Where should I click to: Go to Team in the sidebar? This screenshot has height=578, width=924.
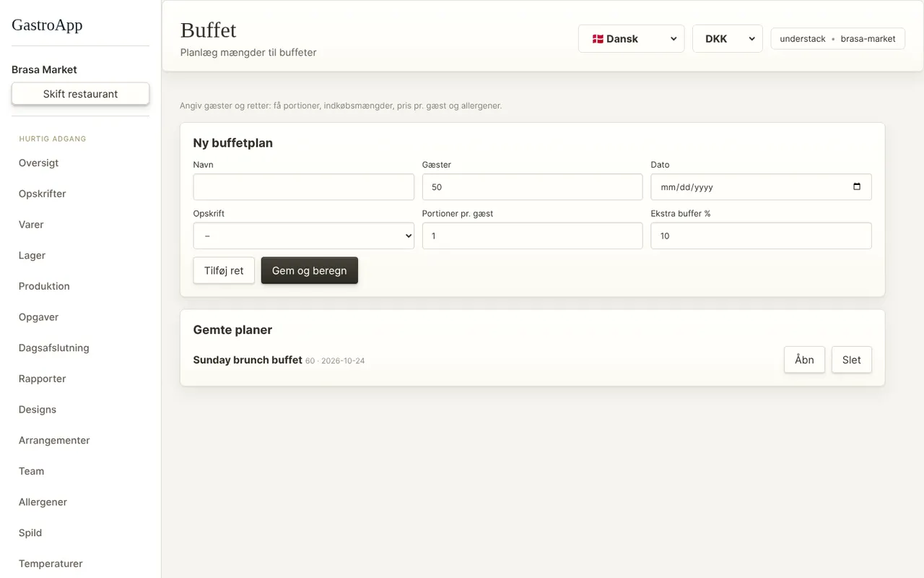32,471
